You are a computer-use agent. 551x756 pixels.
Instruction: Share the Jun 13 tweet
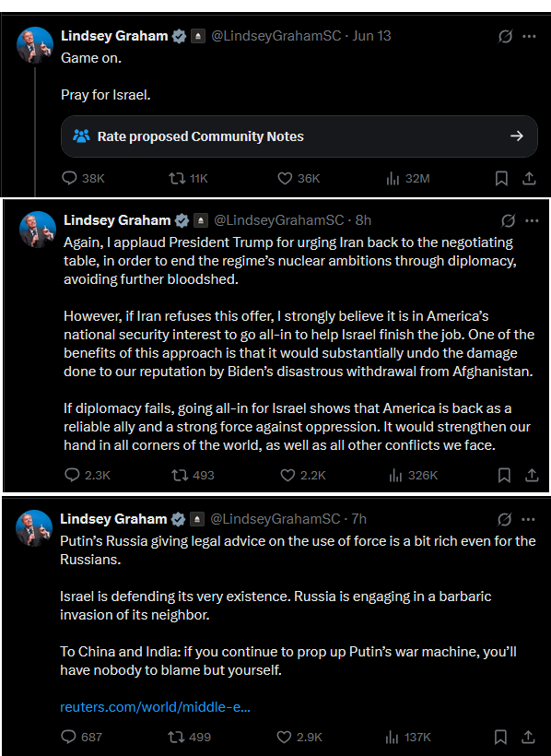click(529, 179)
